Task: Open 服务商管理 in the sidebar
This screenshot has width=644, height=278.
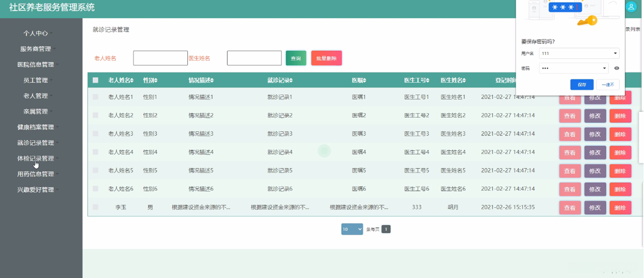Action: coord(36,49)
